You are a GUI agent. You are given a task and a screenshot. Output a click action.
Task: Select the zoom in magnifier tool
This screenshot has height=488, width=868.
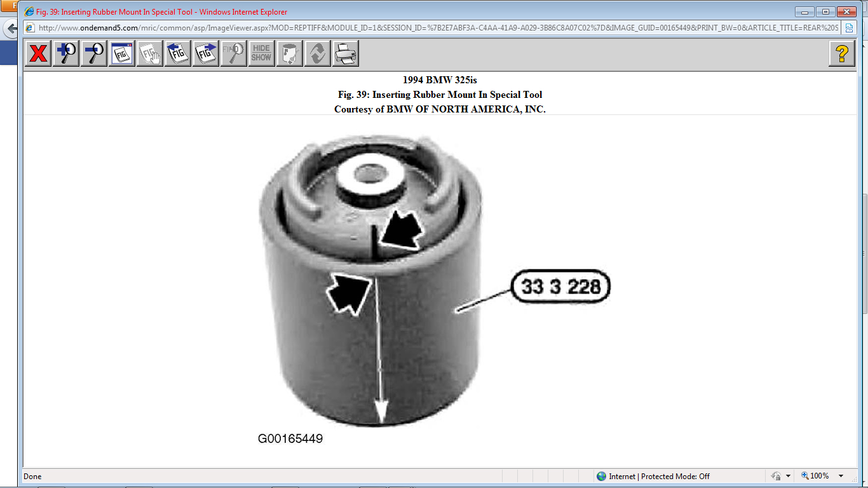65,53
